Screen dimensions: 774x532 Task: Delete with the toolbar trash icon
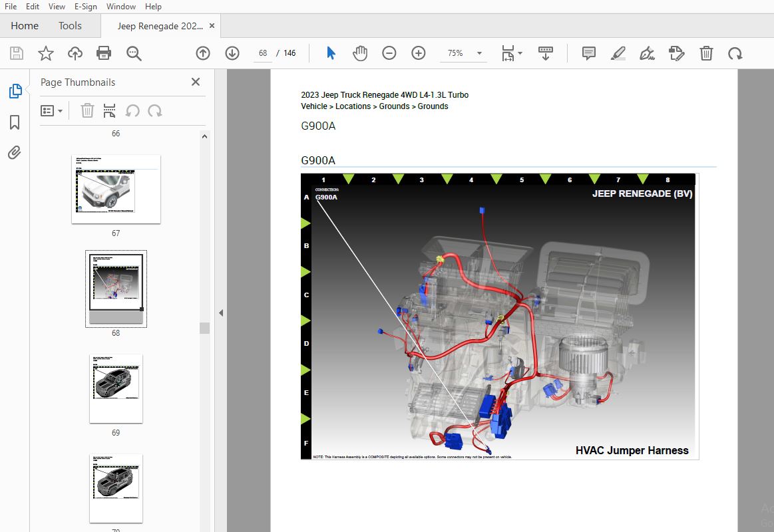[706, 53]
